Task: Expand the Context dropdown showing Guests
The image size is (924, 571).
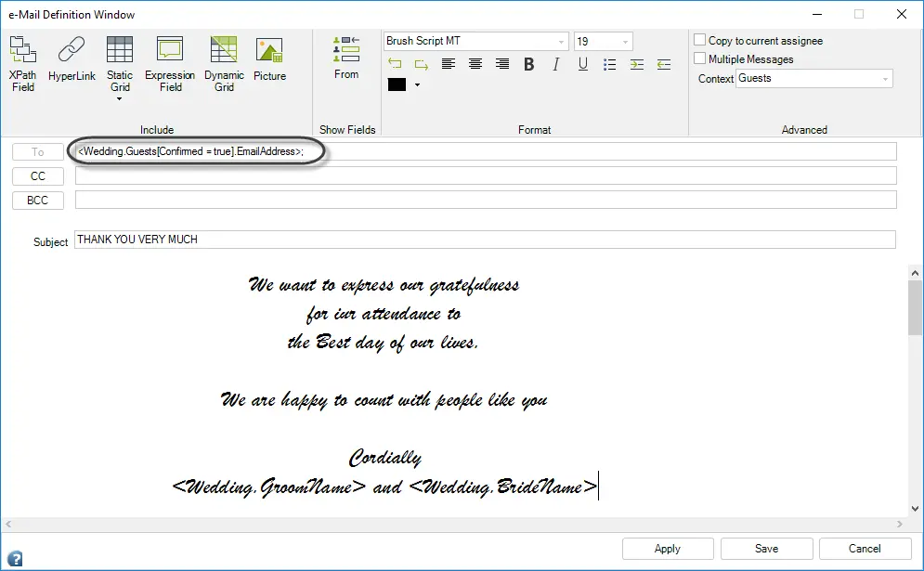Action: [x=884, y=79]
